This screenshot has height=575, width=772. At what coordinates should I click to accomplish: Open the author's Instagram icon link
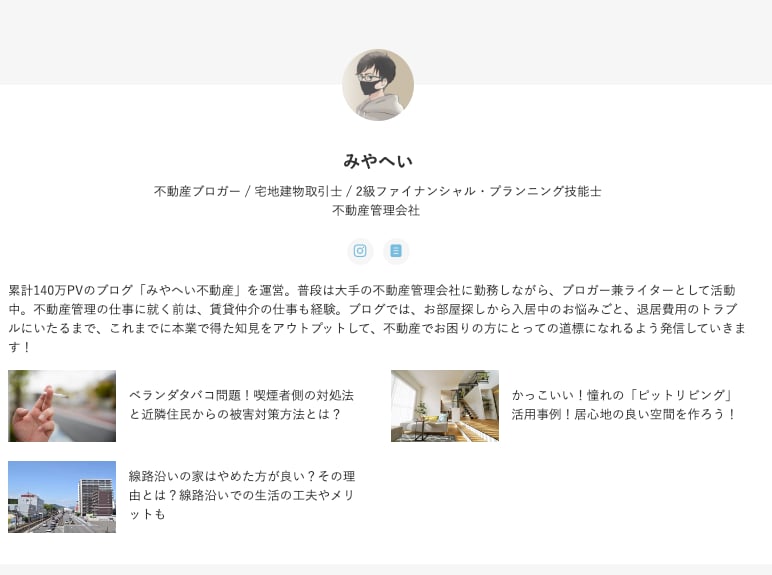point(360,251)
